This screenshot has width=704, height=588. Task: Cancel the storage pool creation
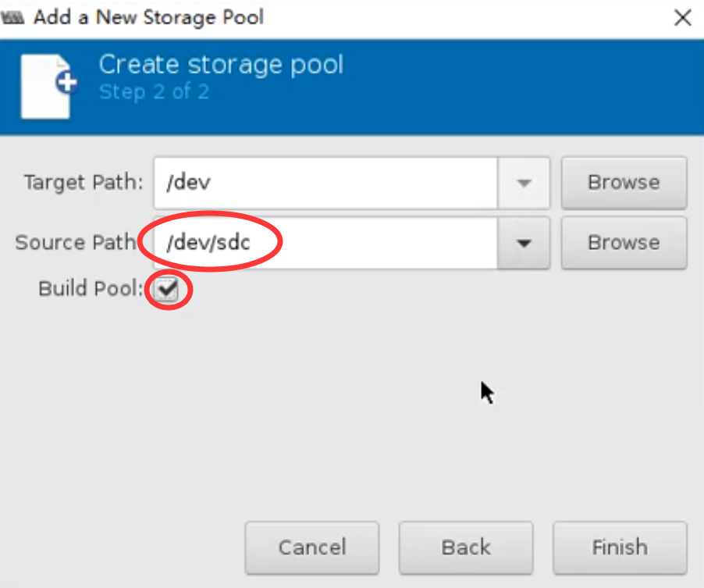point(312,547)
